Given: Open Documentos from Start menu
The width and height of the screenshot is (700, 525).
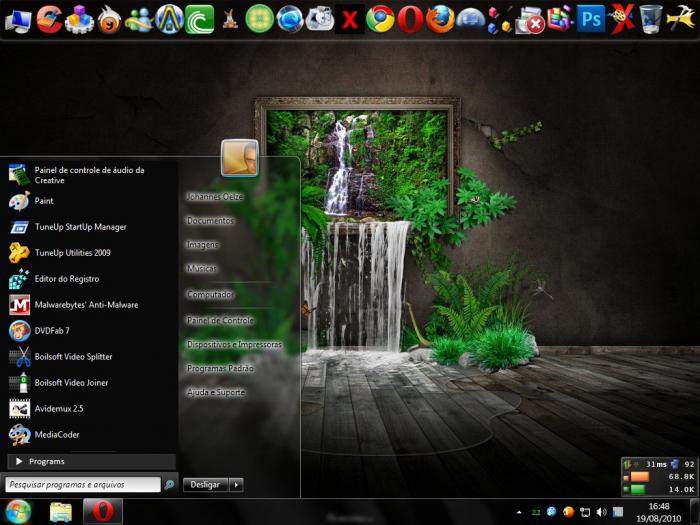Looking at the screenshot, I should [210, 221].
